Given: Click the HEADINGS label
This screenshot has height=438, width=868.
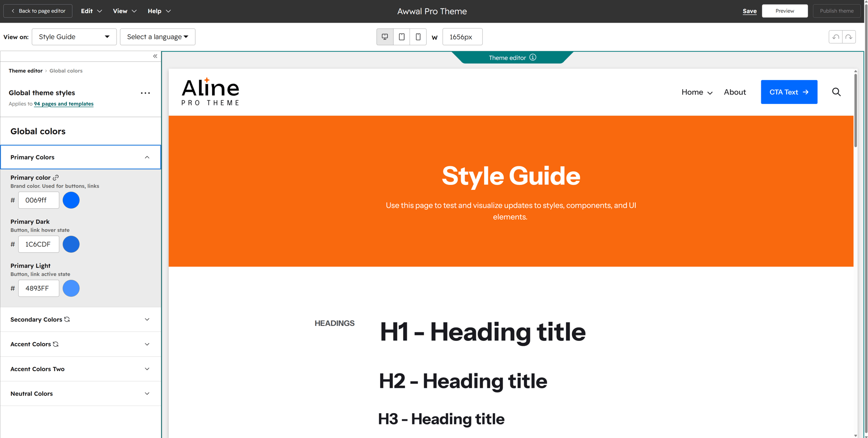Looking at the screenshot, I should coord(335,323).
